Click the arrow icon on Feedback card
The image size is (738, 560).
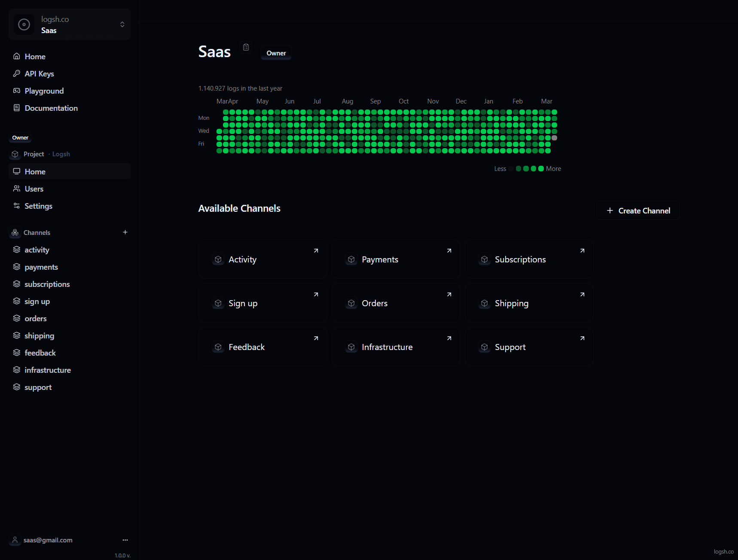click(x=316, y=338)
